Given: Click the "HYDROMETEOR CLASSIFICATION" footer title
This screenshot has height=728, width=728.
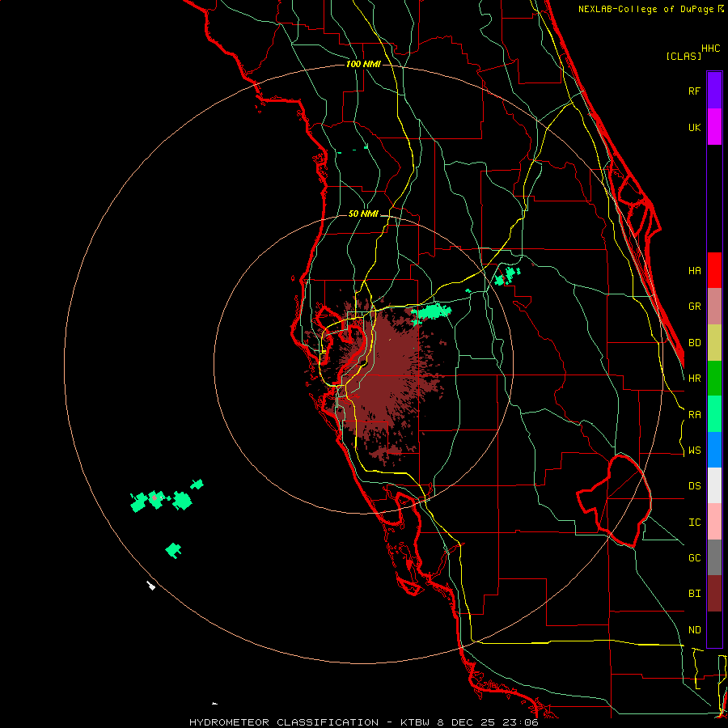Looking at the screenshot, I should [x=284, y=722].
